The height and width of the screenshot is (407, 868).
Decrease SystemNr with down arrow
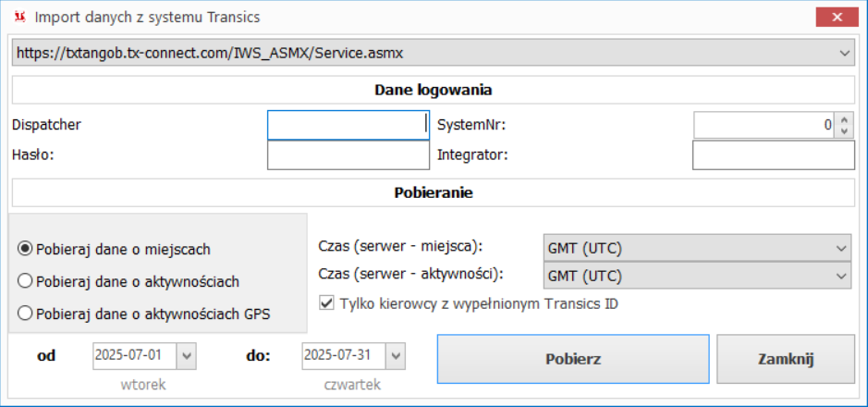pos(844,131)
